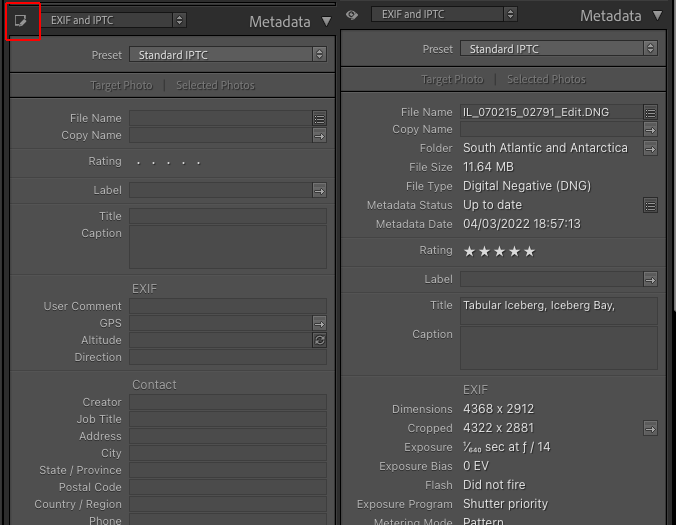
Task: Click the Metadata Status list icon
Action: 650,205
